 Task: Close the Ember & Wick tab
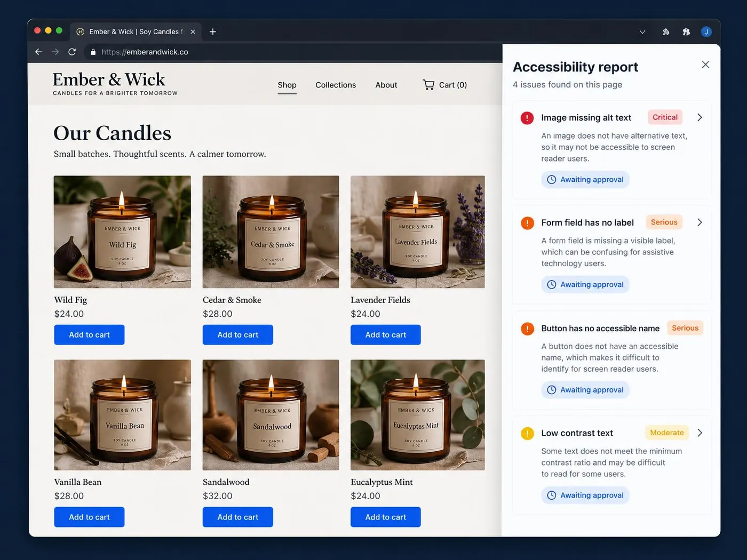tap(193, 31)
